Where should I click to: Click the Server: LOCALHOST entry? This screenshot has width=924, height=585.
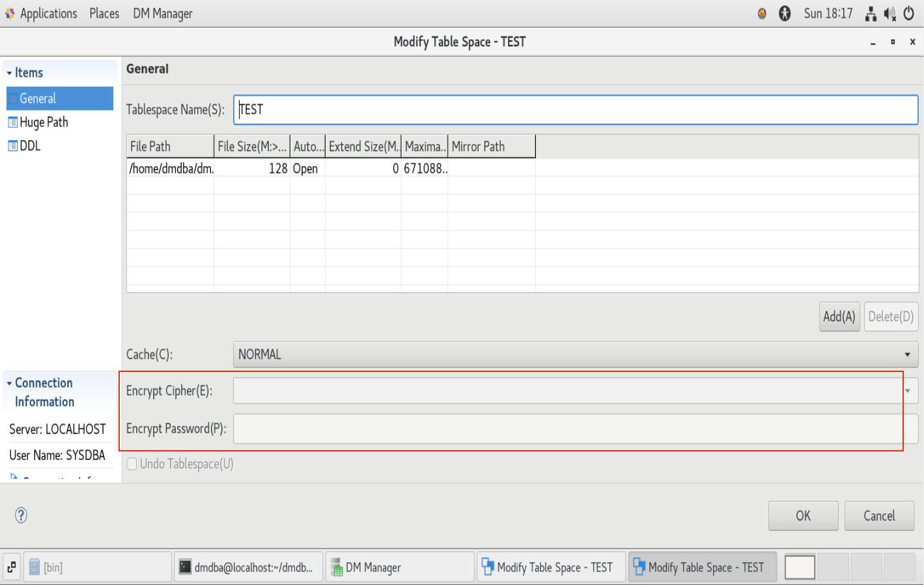(x=57, y=429)
